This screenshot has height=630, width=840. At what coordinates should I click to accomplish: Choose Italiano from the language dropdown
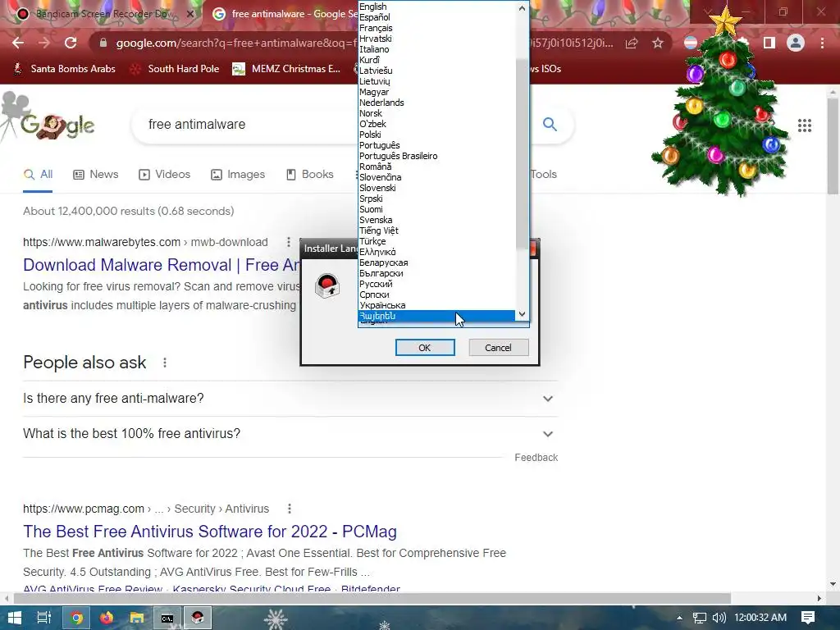click(437, 49)
